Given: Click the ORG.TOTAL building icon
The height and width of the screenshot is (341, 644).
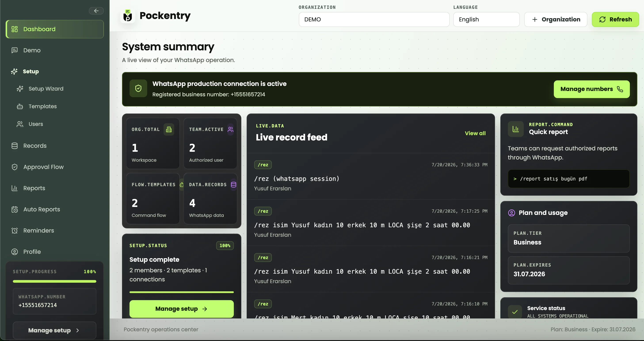Looking at the screenshot, I should 169,129.
